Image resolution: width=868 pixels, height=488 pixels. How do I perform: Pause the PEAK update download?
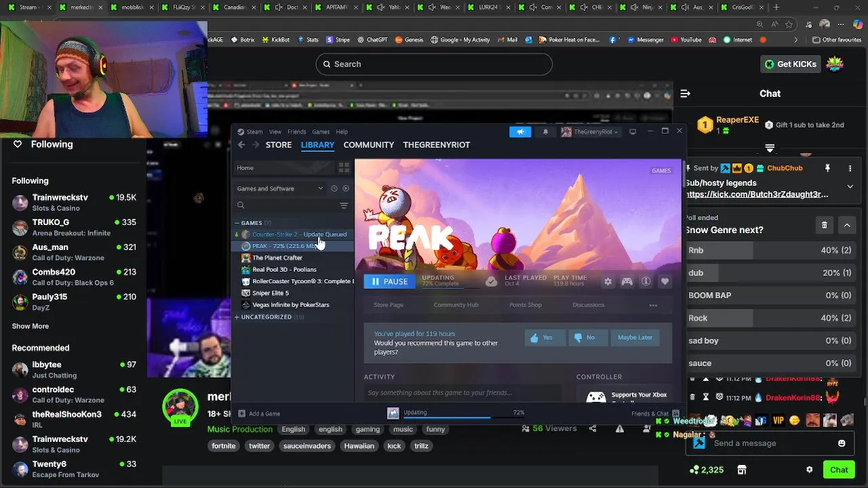coord(390,281)
